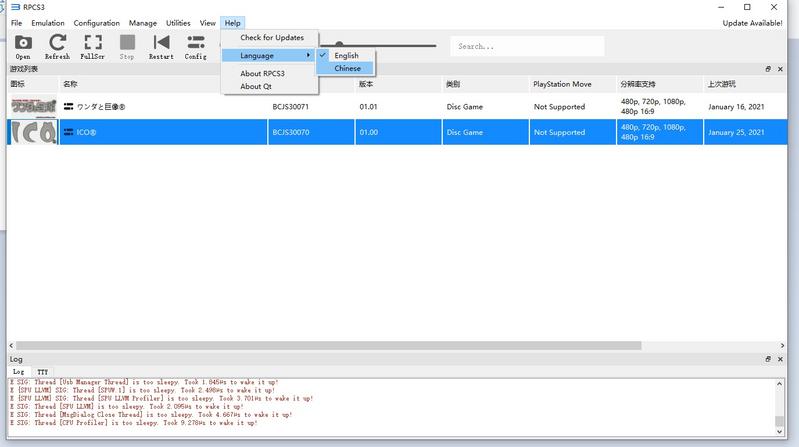This screenshot has width=799, height=447.
Task: Click the CPU Profiler log line
Action: (x=134, y=423)
